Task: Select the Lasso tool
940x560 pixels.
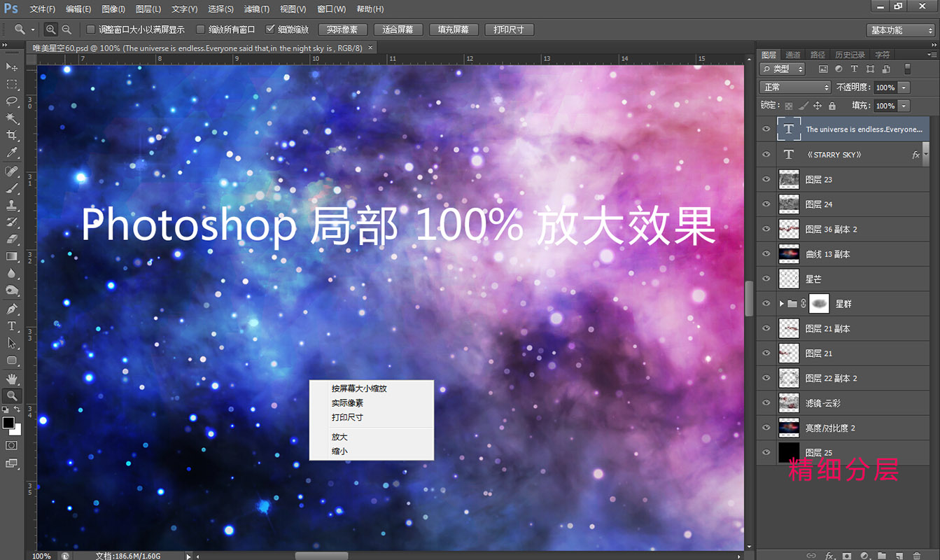Action: 12,101
